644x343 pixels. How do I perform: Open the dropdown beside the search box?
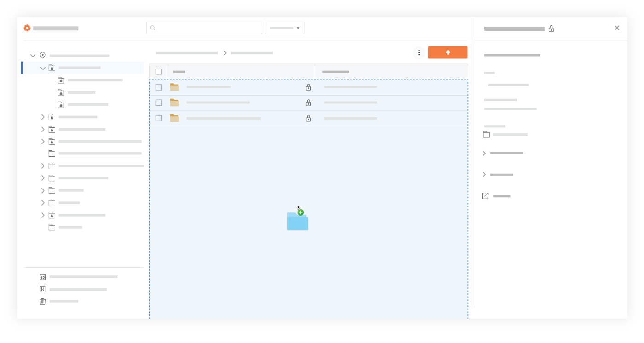click(284, 28)
